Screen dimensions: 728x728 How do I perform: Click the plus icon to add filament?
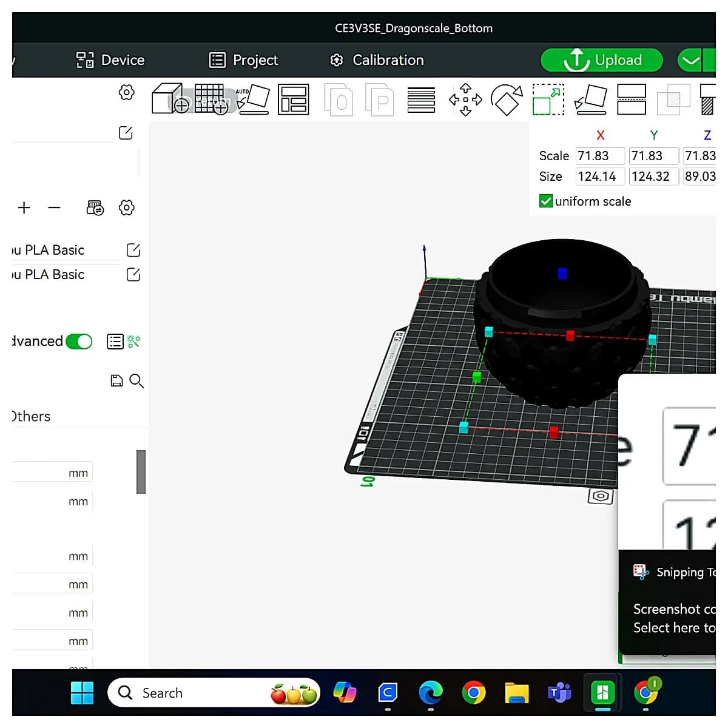pyautogui.click(x=24, y=207)
